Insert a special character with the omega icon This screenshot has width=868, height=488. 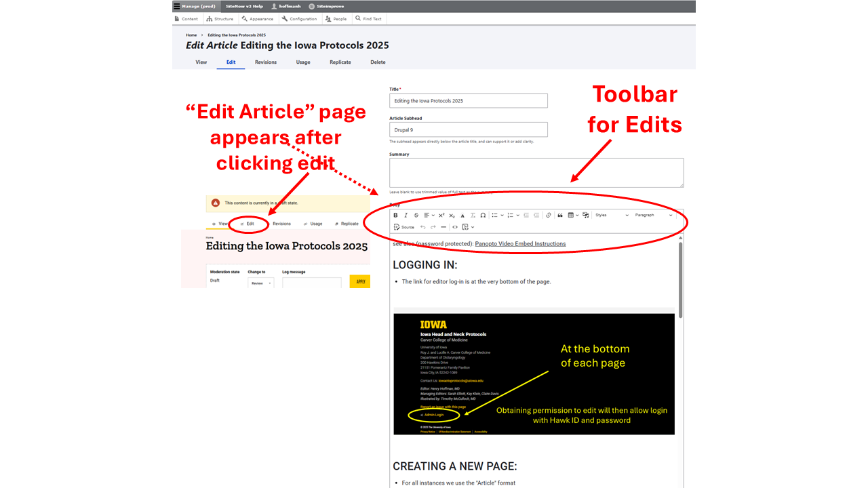tap(483, 216)
